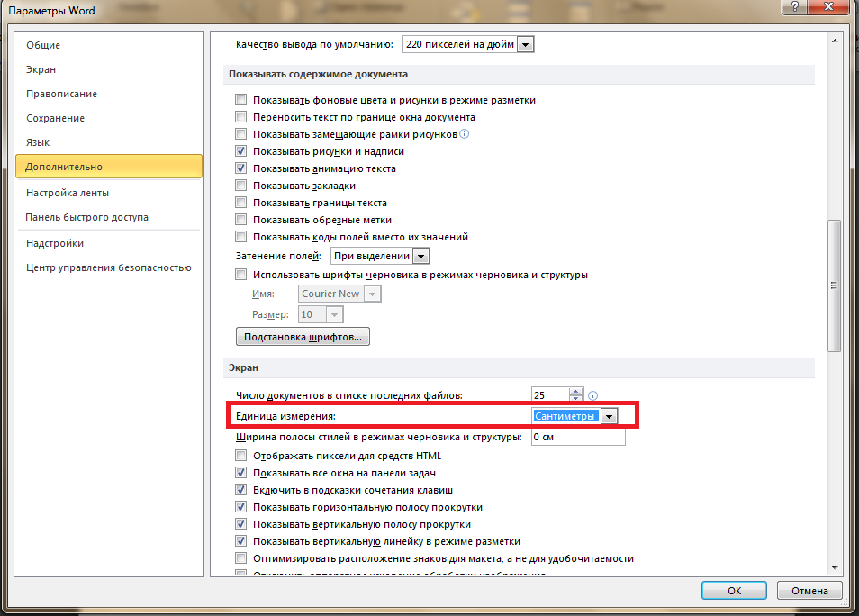Select Надстройки in the sidebar
Screen dimensions: 859x616
55,243
